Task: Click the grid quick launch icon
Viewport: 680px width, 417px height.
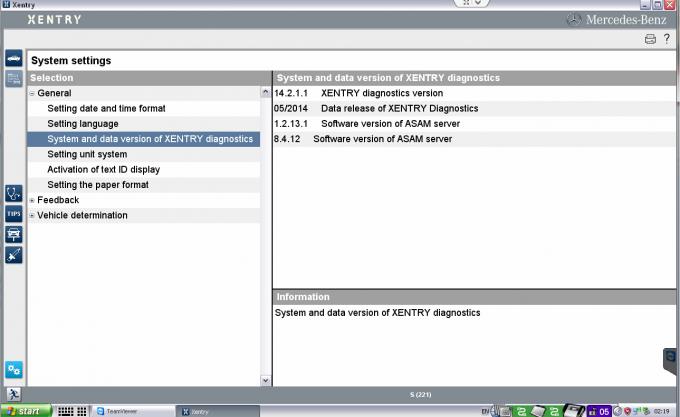Action: (82, 411)
